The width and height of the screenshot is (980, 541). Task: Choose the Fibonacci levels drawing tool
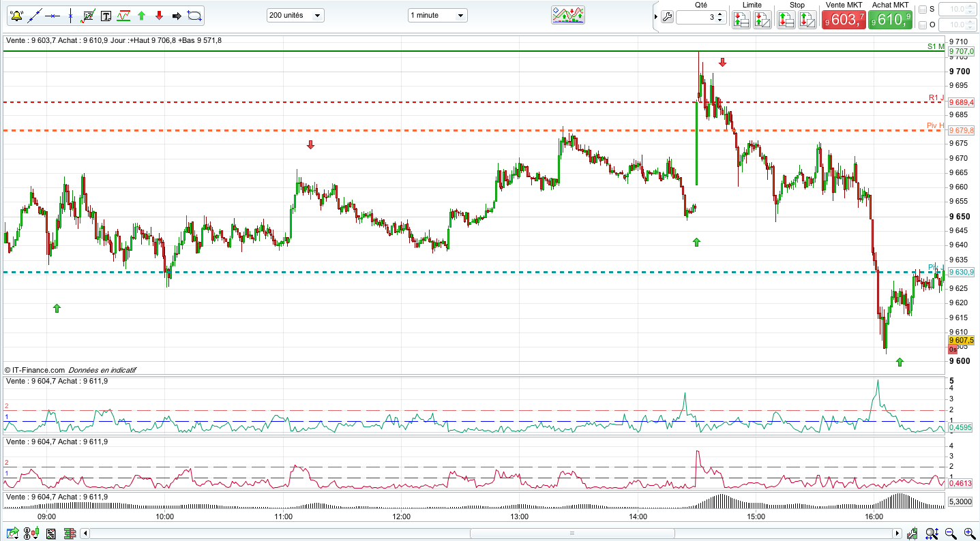pos(88,15)
